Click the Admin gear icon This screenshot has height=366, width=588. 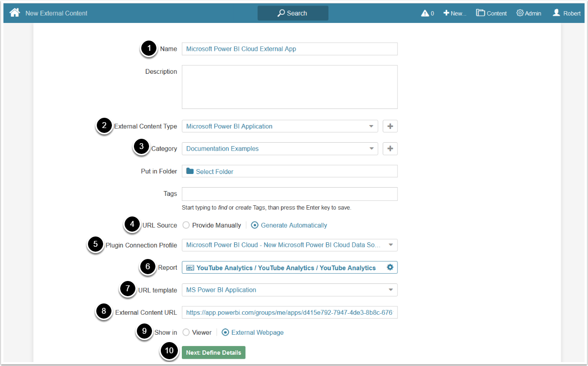click(520, 13)
